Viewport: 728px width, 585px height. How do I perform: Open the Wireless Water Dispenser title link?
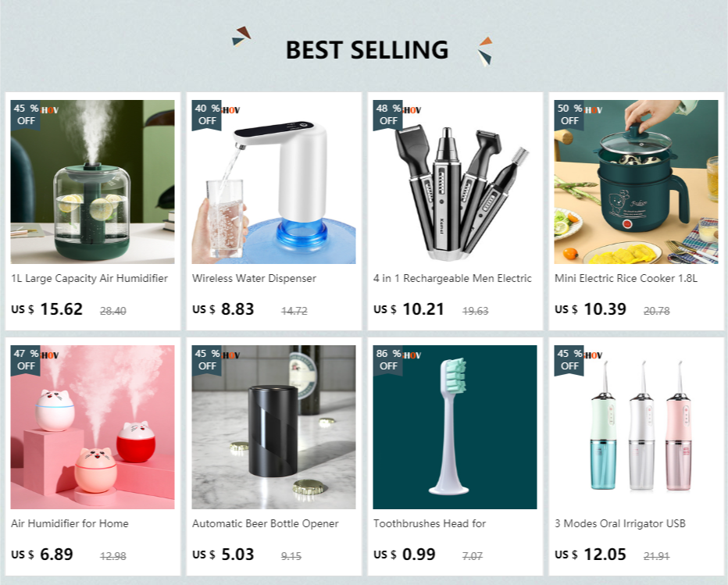[254, 278]
